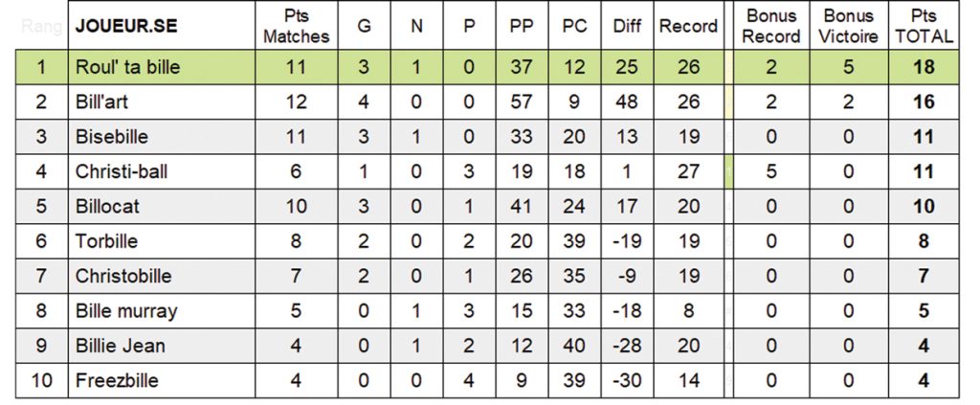
Task: Click the Christi-ball player cell
Action: (x=161, y=172)
